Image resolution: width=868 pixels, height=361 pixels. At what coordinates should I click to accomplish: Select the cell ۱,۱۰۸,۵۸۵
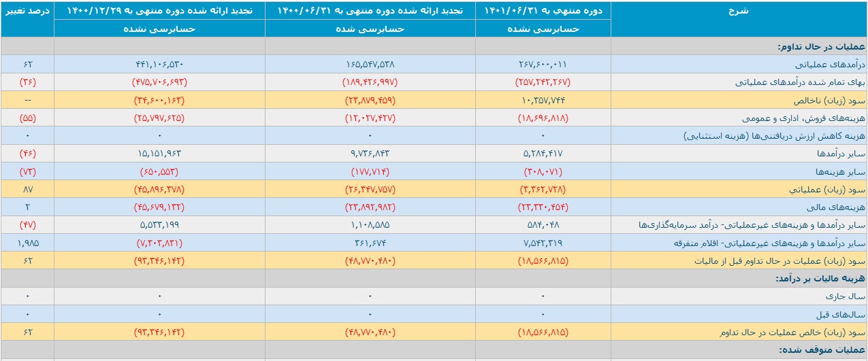pos(370,224)
